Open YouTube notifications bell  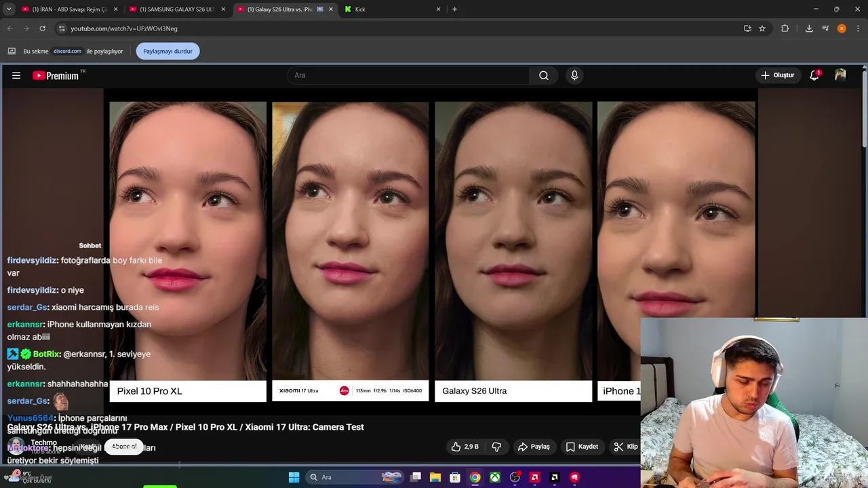click(814, 75)
